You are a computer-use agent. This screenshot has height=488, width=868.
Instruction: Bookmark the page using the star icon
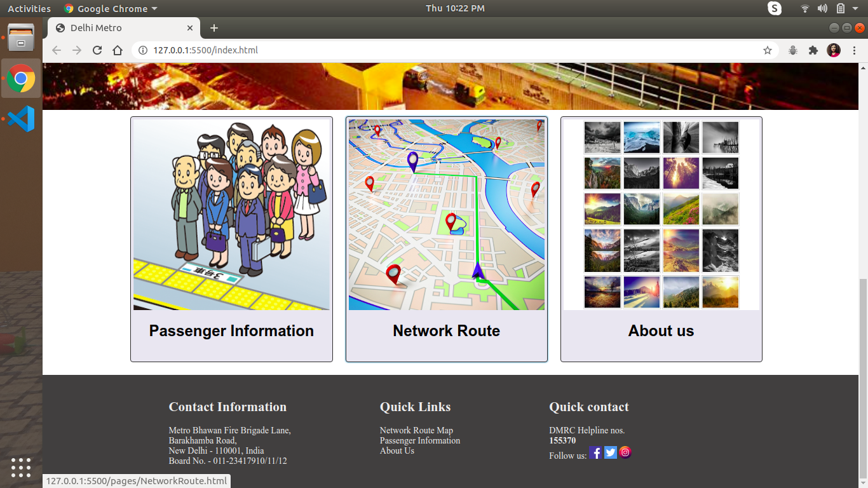coord(768,50)
